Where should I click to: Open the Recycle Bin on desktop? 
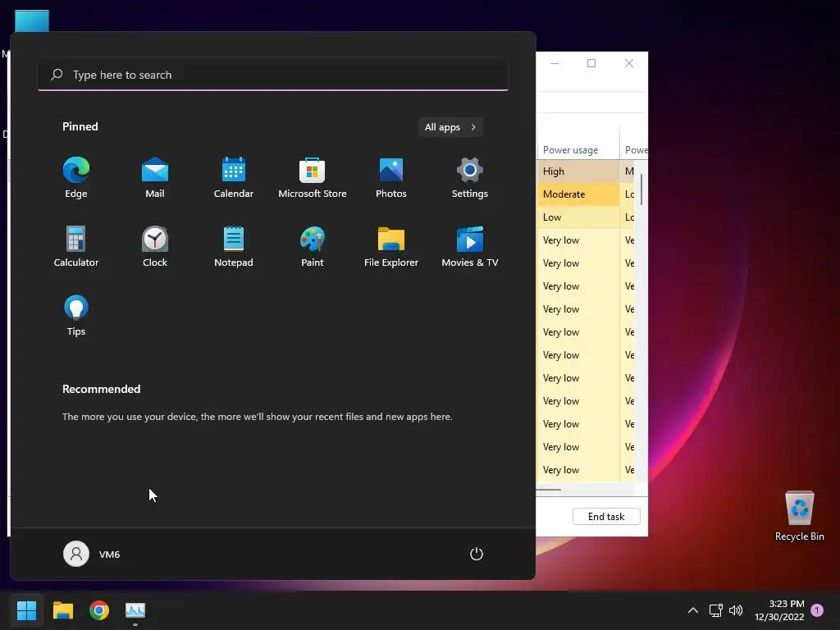click(799, 517)
